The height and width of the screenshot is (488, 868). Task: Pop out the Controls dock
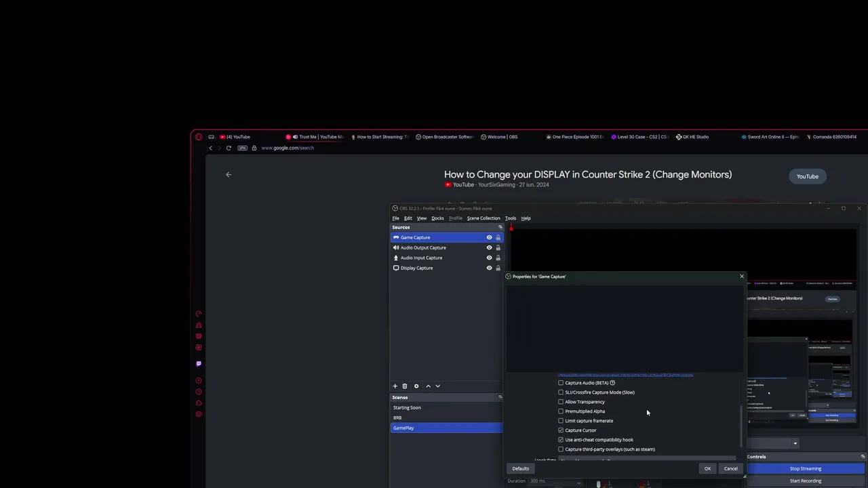[863, 457]
